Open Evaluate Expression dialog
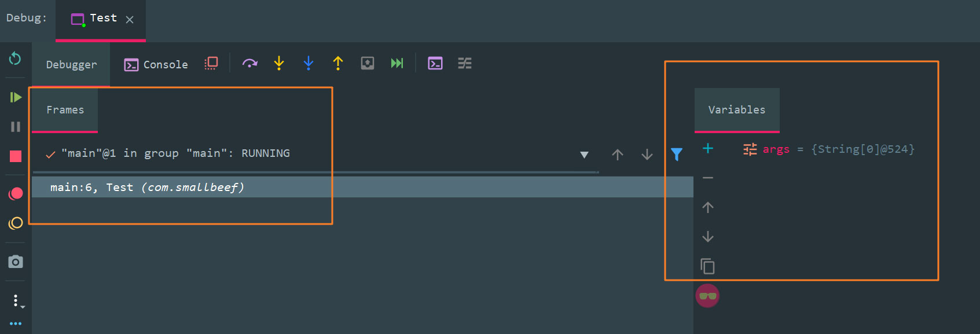 (x=435, y=63)
